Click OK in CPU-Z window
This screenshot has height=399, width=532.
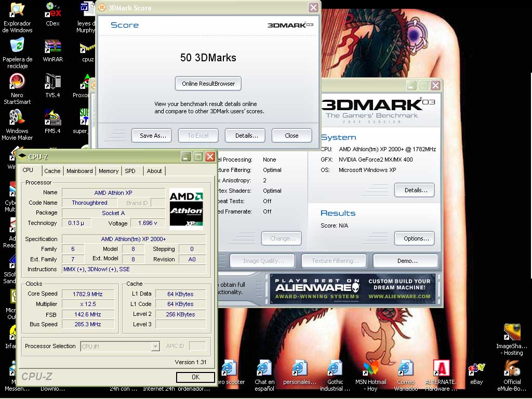point(195,377)
